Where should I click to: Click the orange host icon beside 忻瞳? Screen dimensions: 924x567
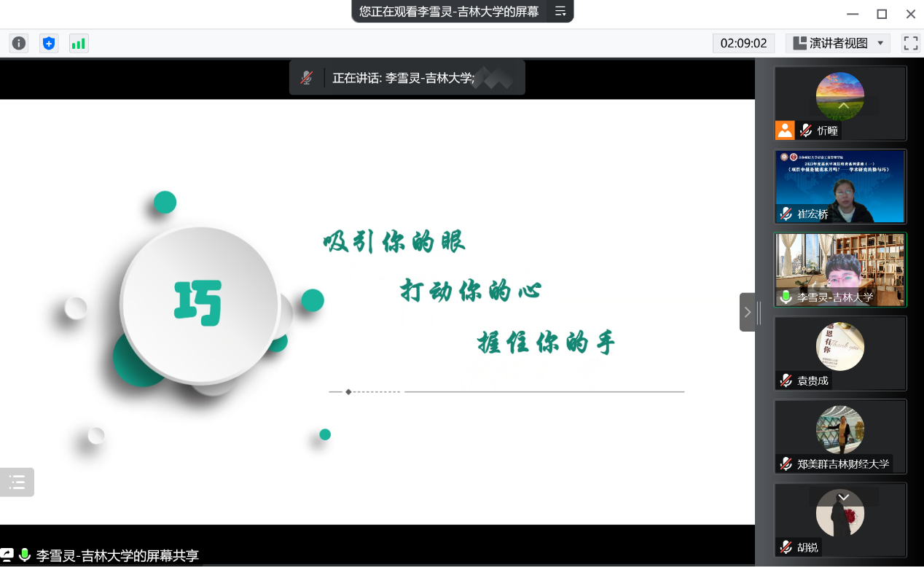pos(785,130)
